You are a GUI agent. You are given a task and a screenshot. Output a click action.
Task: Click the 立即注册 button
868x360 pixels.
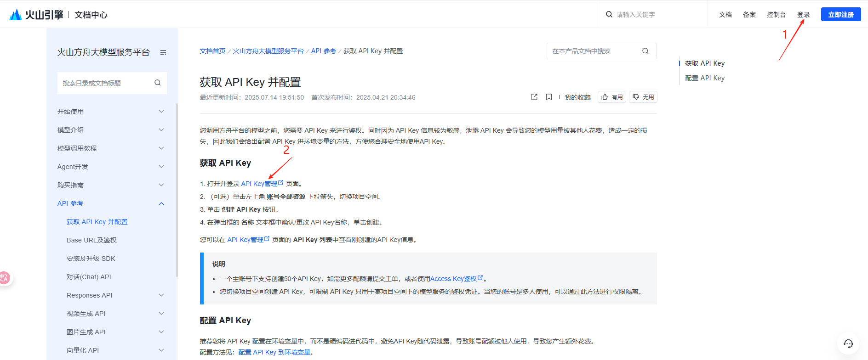(x=841, y=15)
